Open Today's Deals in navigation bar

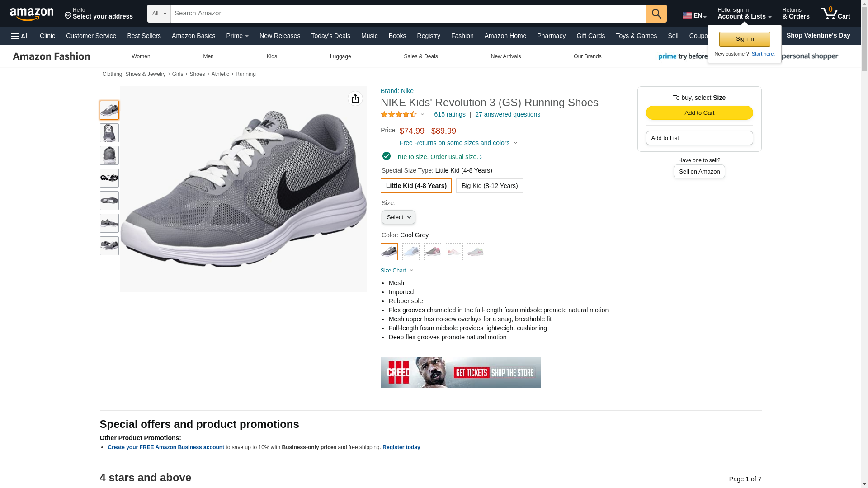pos(330,36)
